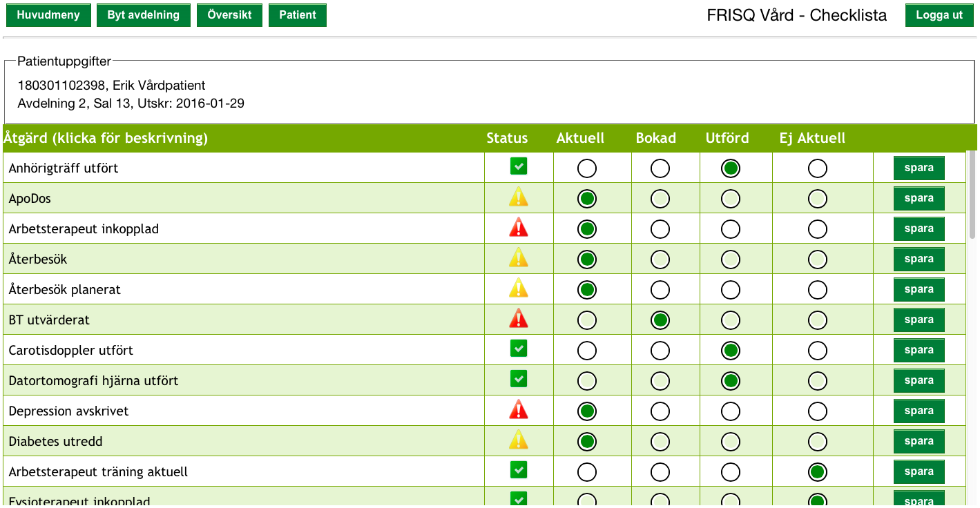Open description for ApoDos
The width and height of the screenshot is (980, 508).
[30, 198]
